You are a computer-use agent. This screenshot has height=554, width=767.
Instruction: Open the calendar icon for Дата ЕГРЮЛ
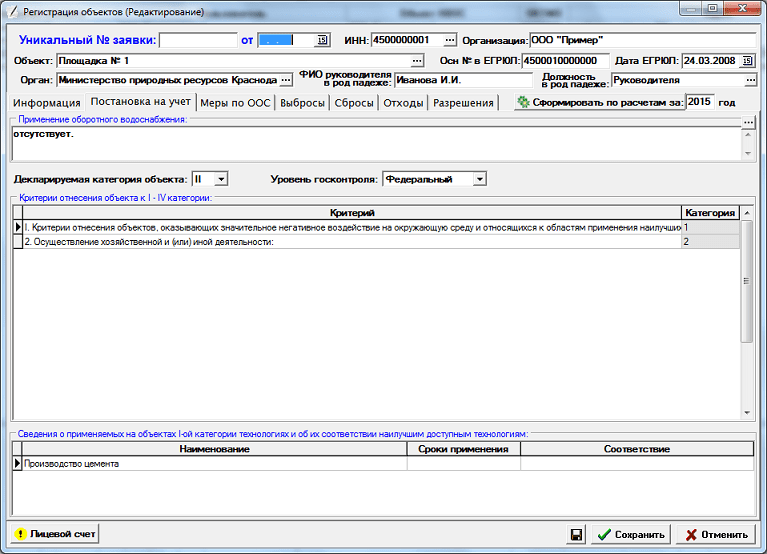[747, 61]
